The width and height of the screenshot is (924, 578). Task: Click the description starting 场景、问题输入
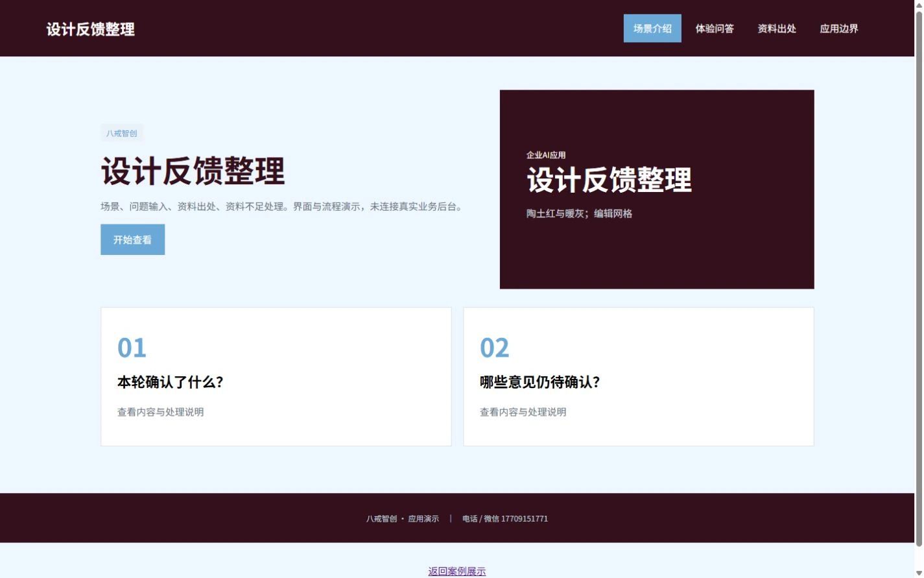(x=283, y=206)
